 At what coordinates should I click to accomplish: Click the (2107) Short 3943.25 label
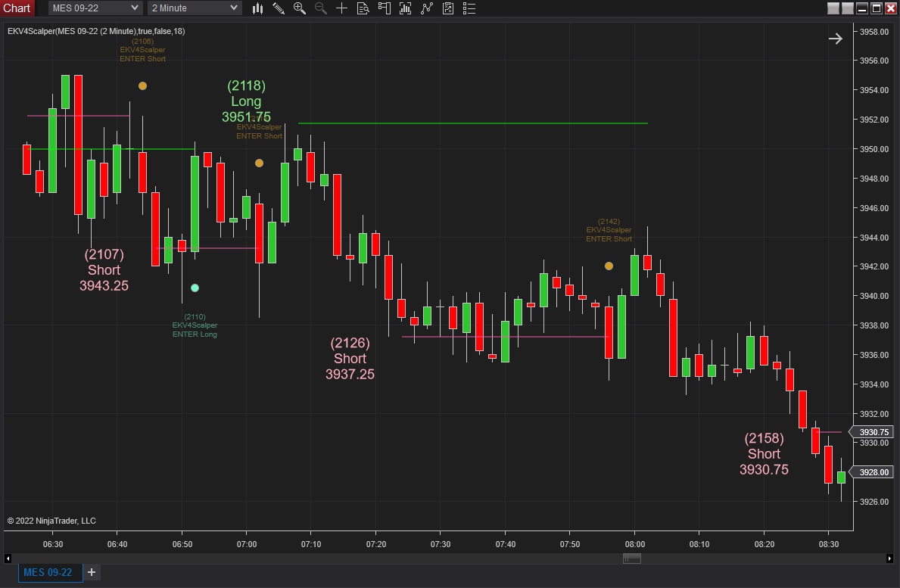[104, 269]
